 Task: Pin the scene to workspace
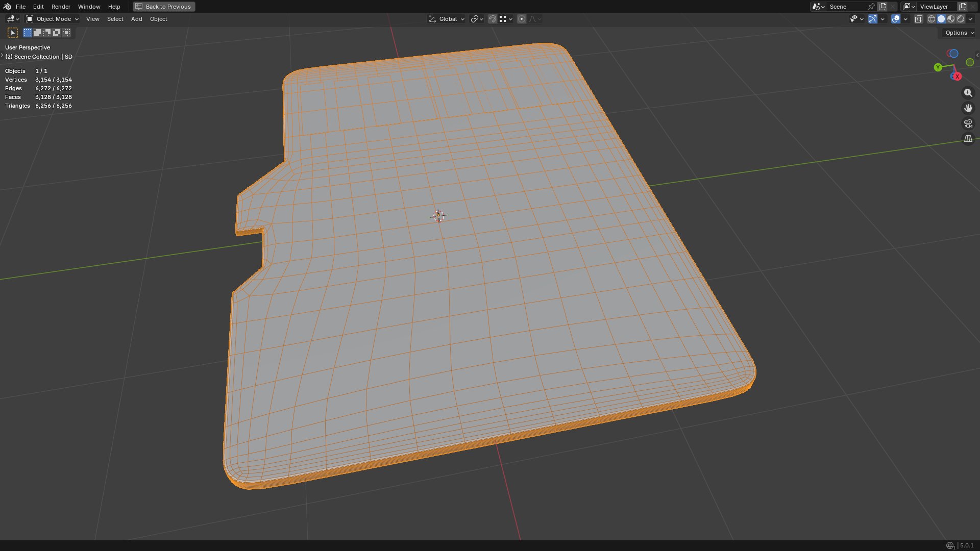(871, 7)
